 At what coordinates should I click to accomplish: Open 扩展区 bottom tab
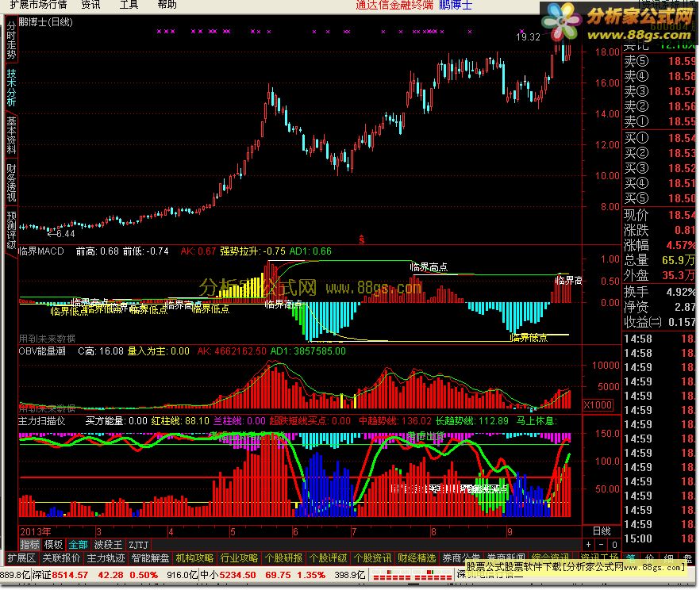point(21,558)
